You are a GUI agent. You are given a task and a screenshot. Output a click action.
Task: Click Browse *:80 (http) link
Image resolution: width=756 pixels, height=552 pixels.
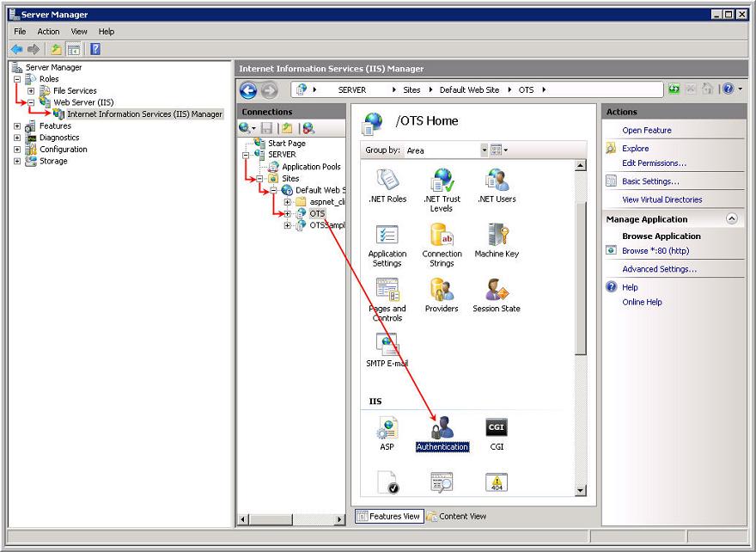tap(655, 251)
